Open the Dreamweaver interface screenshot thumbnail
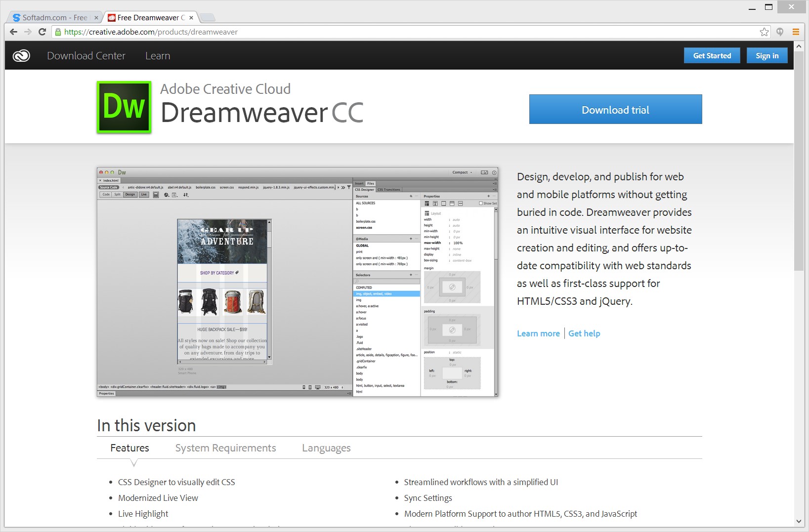 coord(298,282)
